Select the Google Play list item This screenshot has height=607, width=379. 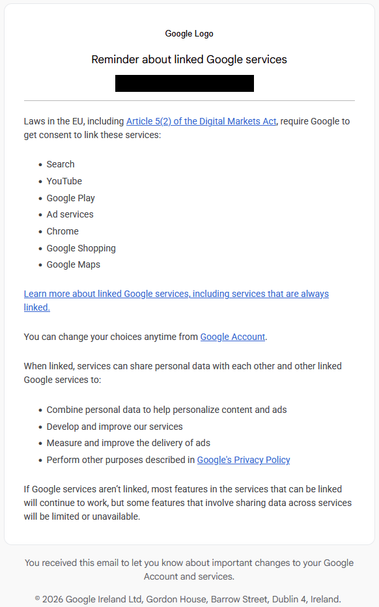(x=70, y=198)
